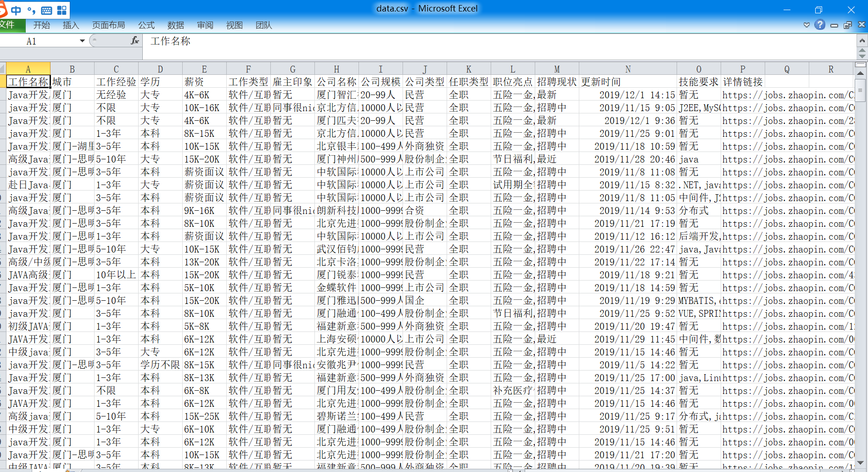
Task: Click the vertical scrollbar down arrow
Action: 861,463
